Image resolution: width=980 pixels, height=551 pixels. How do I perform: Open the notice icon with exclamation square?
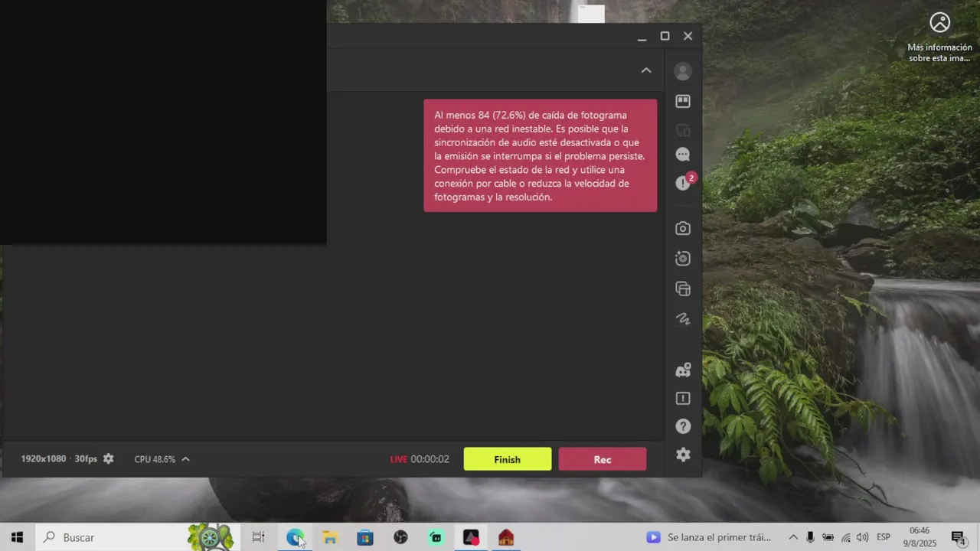point(683,399)
